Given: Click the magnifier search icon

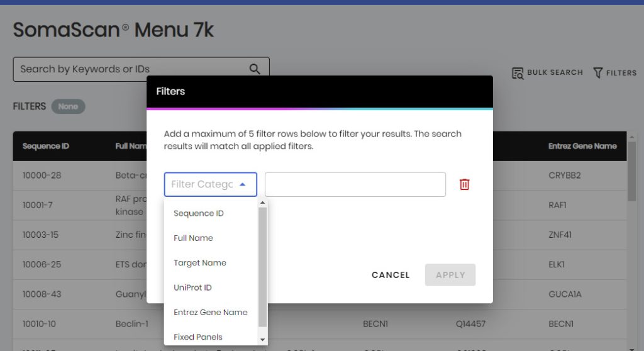Looking at the screenshot, I should (255, 69).
